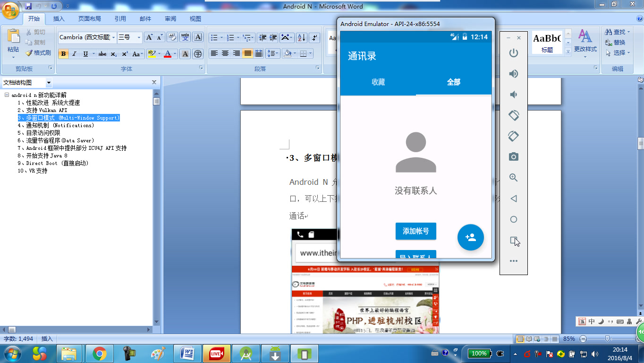The height and width of the screenshot is (363, 644).
Task: Open the line spacing dropdown
Action: click(x=273, y=53)
